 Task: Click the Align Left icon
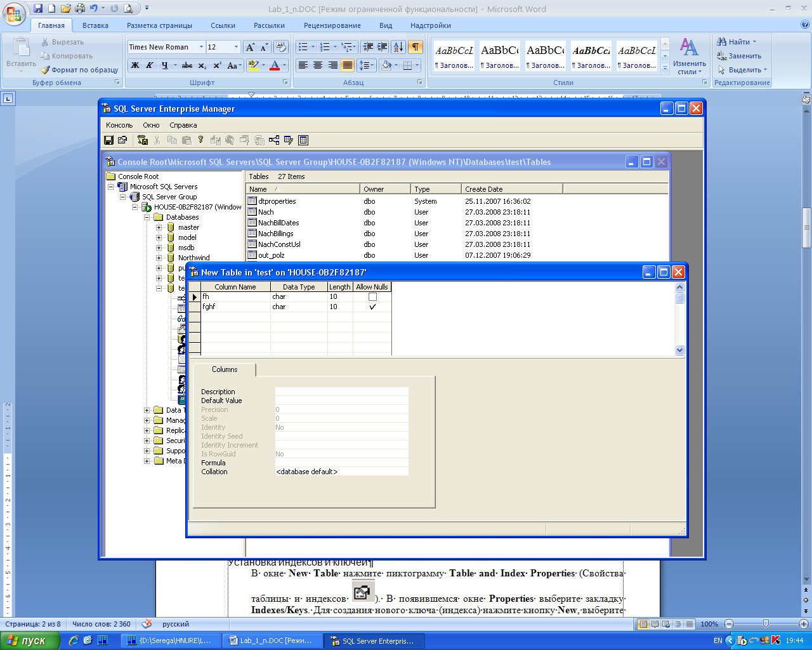point(303,65)
